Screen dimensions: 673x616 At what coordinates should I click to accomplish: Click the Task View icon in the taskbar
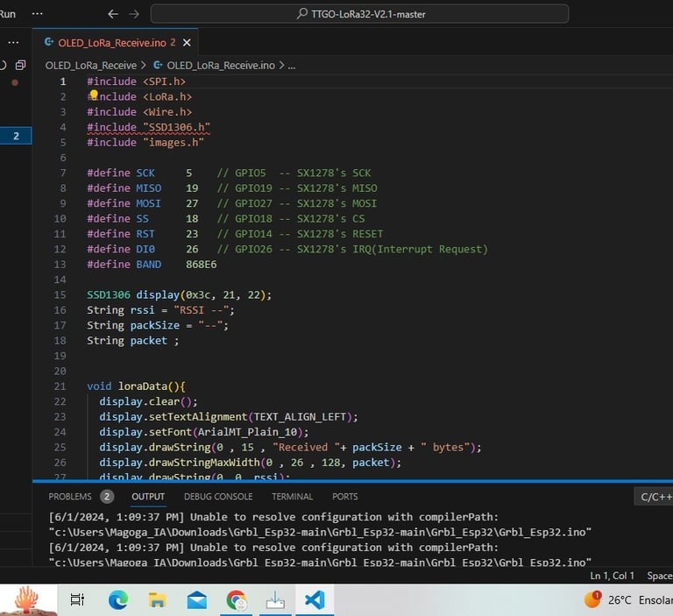(78, 599)
